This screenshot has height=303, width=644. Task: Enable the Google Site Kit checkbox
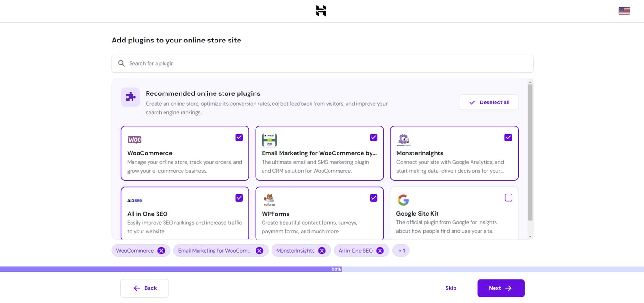pyautogui.click(x=508, y=197)
